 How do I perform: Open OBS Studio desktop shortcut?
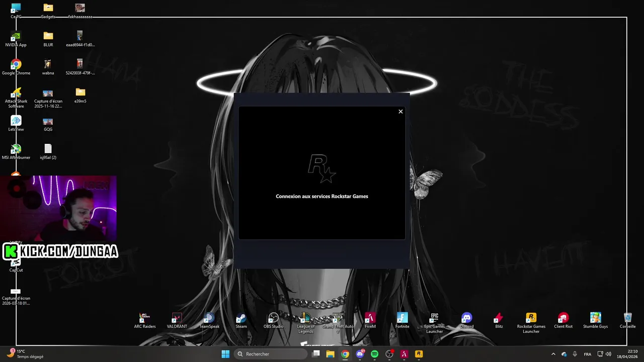pos(274,321)
